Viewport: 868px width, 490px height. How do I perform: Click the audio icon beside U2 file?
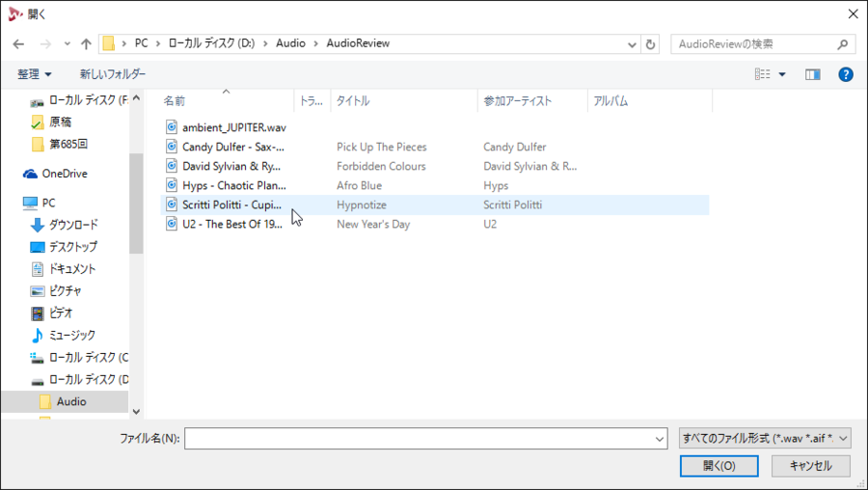(x=172, y=224)
